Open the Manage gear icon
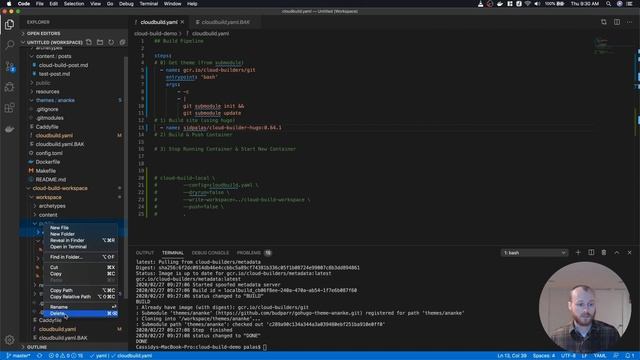640x360 pixels. click(x=9, y=340)
